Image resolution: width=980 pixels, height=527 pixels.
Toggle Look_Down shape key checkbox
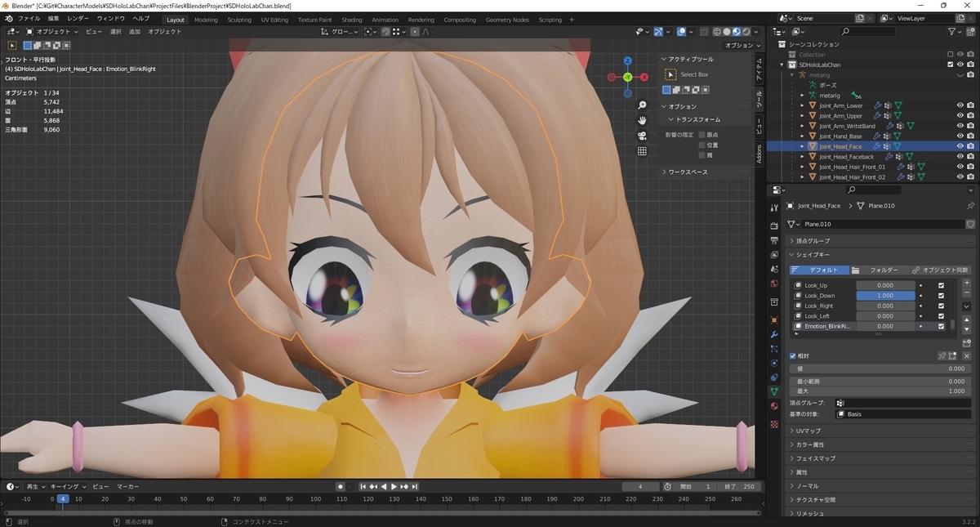pyautogui.click(x=941, y=296)
